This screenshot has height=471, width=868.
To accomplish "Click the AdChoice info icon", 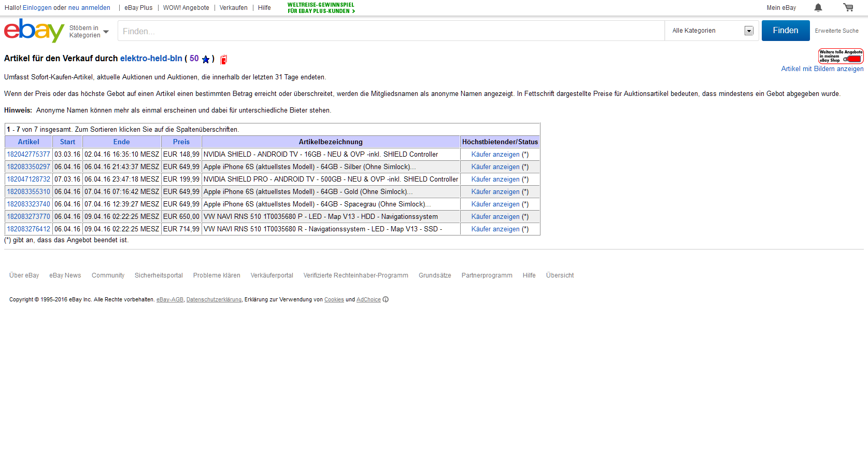I will click(386, 299).
